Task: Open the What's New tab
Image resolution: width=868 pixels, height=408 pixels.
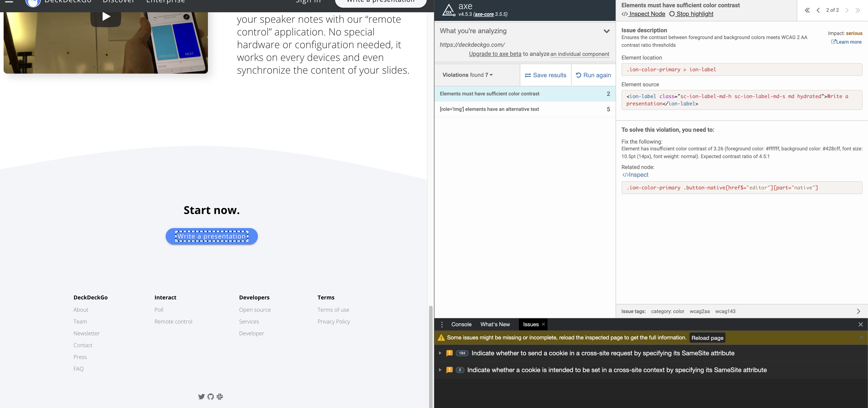Action: [495, 324]
